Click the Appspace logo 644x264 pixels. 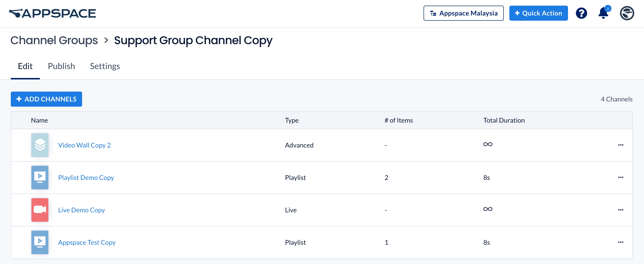point(53,13)
